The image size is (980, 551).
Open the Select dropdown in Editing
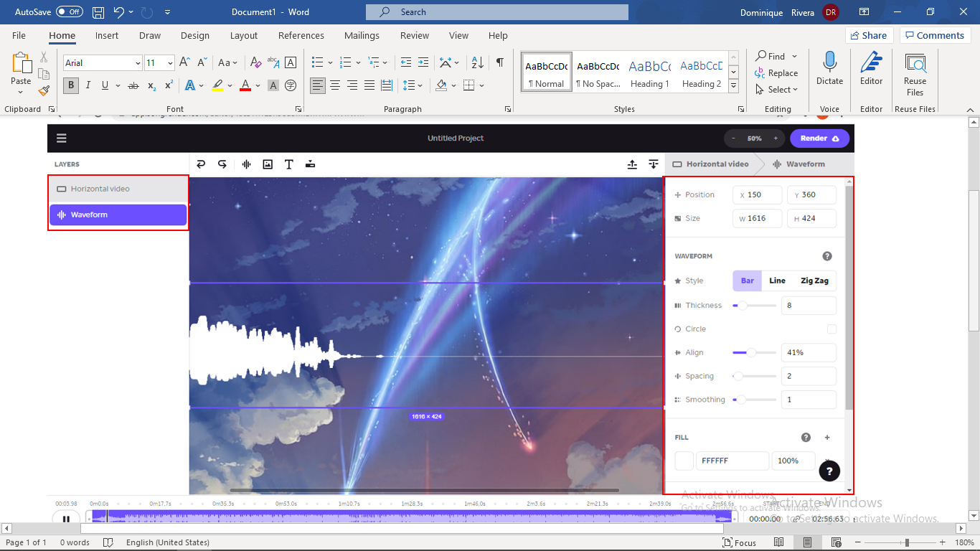(x=776, y=90)
